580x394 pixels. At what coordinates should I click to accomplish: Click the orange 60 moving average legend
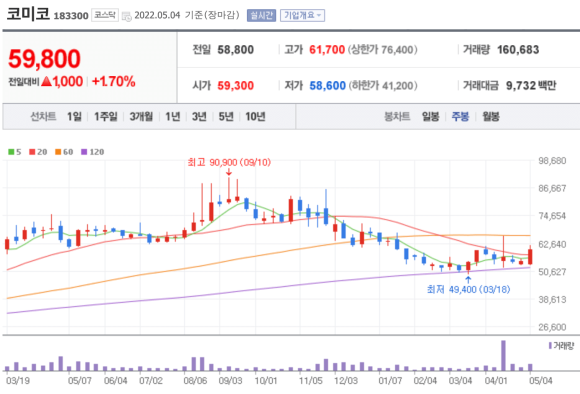64,152
